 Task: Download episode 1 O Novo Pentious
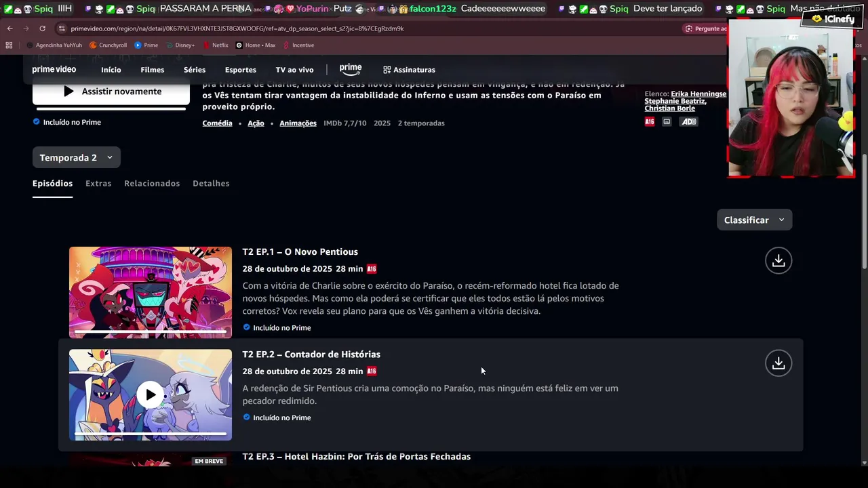pos(778,260)
